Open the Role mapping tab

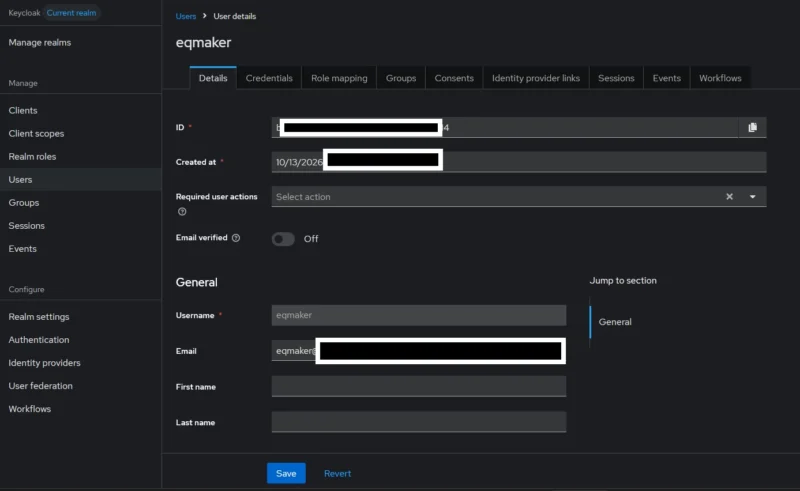pyautogui.click(x=339, y=78)
